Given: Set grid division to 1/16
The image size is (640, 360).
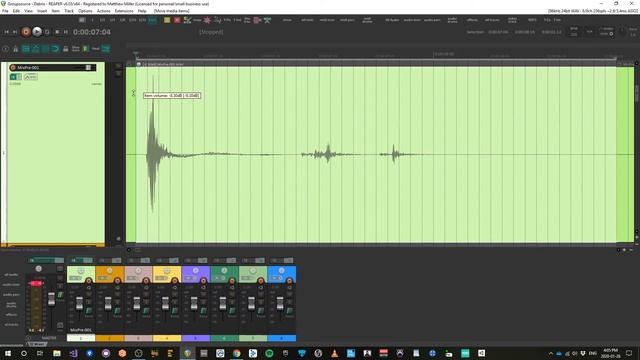Looking at the screenshot, I should click(132, 20).
